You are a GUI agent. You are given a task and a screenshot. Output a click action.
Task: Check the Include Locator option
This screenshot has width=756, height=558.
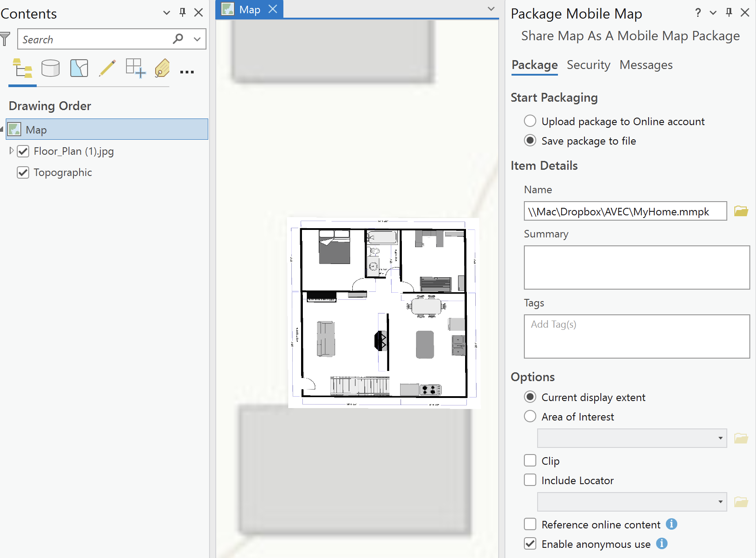point(530,480)
